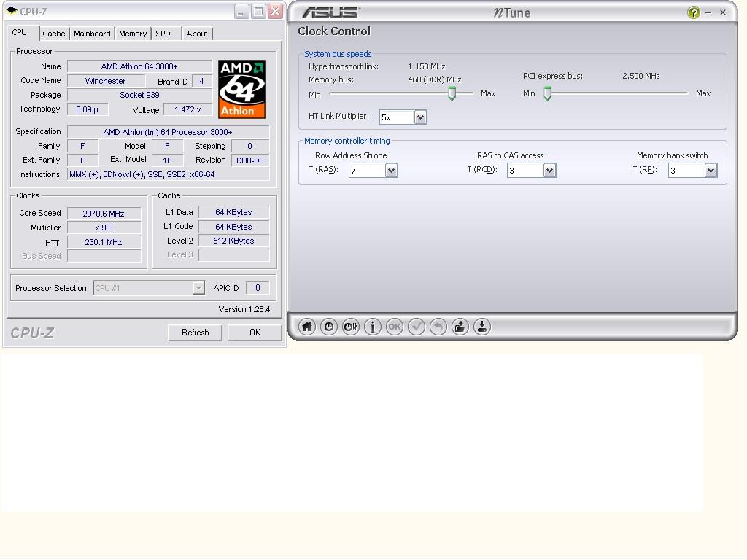Minimize the nTune window
The width and height of the screenshot is (747, 560).
tap(708, 13)
